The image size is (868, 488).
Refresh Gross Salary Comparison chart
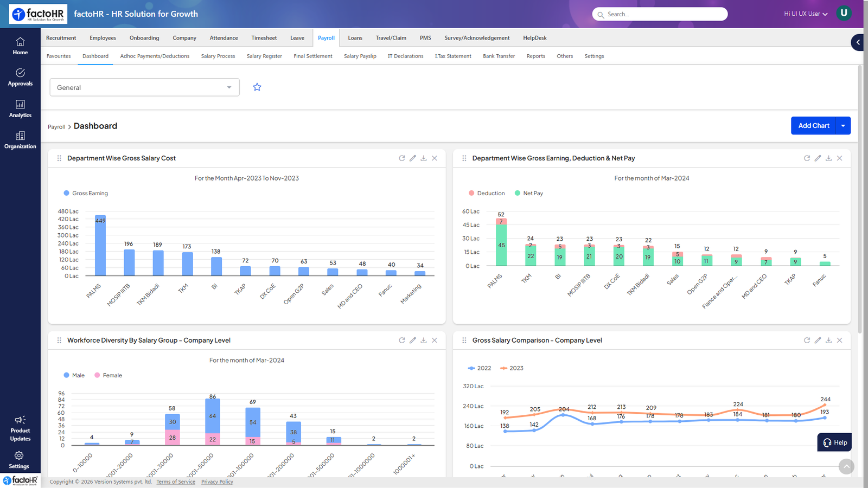click(807, 341)
